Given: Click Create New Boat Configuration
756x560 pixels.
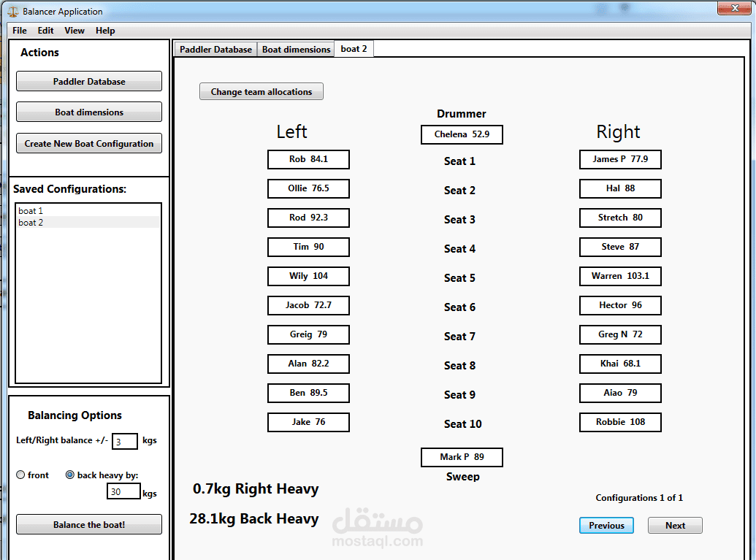Looking at the screenshot, I should (88, 143).
